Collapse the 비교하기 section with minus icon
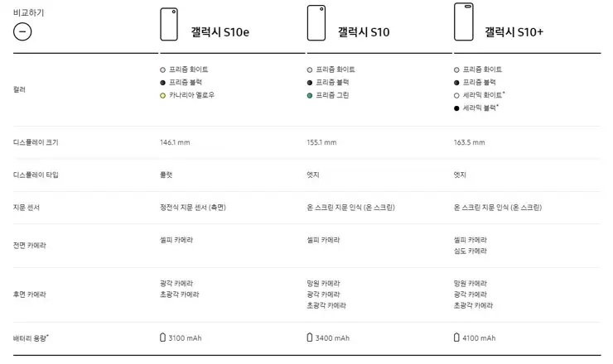 (24, 32)
